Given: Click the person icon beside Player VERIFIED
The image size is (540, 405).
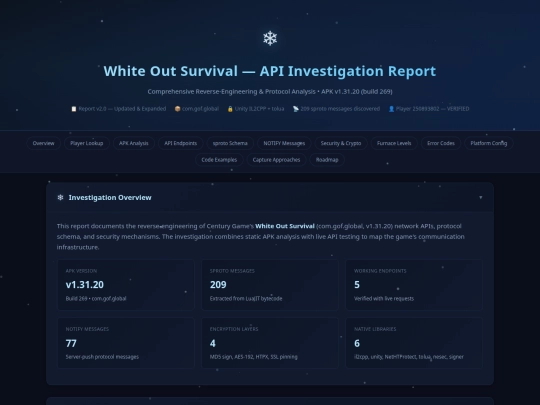Looking at the screenshot, I should pos(391,109).
